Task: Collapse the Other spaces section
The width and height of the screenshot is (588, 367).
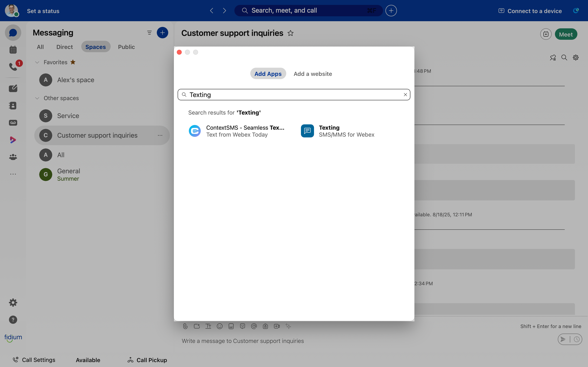Action: coord(37,98)
